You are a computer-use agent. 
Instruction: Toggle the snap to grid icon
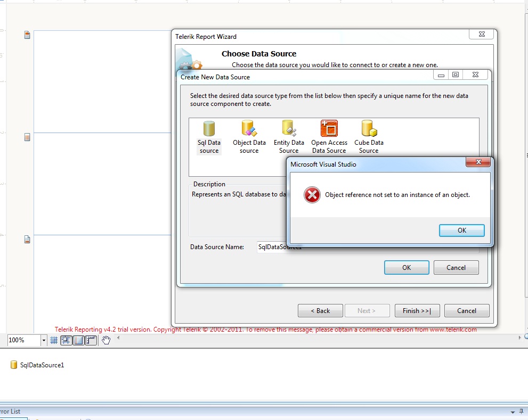click(x=66, y=340)
